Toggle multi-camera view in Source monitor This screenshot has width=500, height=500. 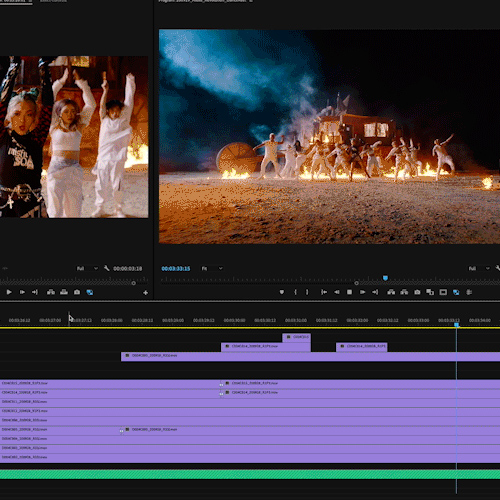(90, 292)
